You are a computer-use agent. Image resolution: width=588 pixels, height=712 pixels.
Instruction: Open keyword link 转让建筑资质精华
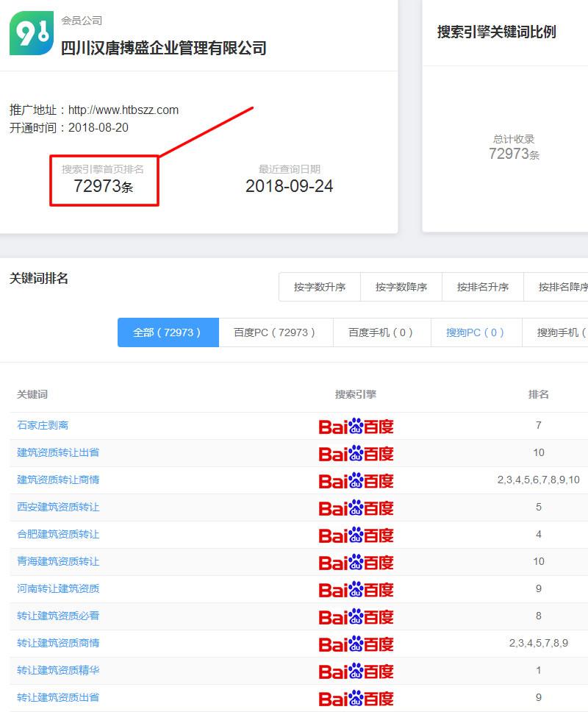click(58, 670)
